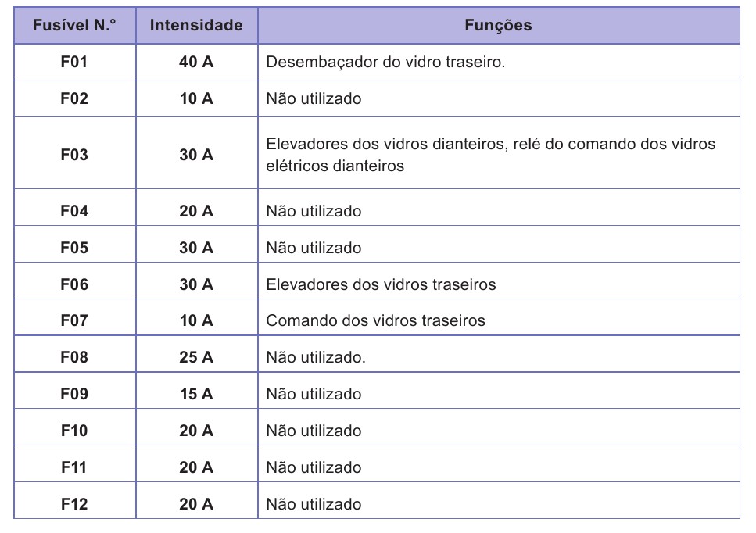
Task: Click the 40 A intensity value
Action: coord(196,62)
